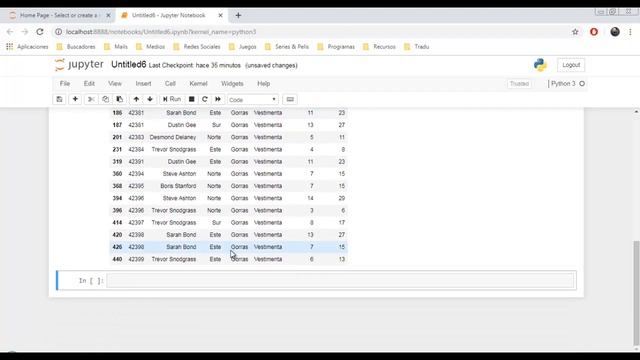Click the empty code cell input

pyautogui.click(x=340, y=280)
